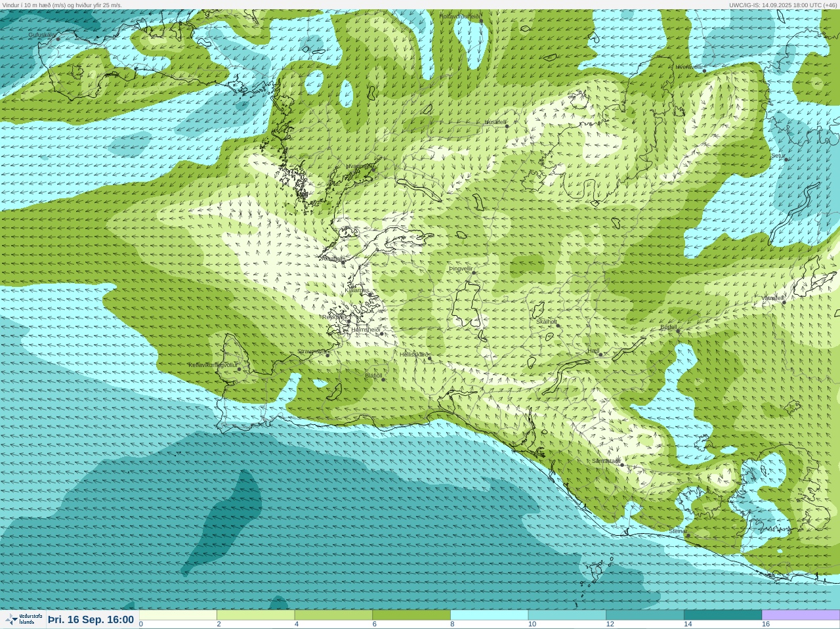Click the legend value 8
Image resolution: width=840 pixels, height=629 pixels.
[x=452, y=624]
